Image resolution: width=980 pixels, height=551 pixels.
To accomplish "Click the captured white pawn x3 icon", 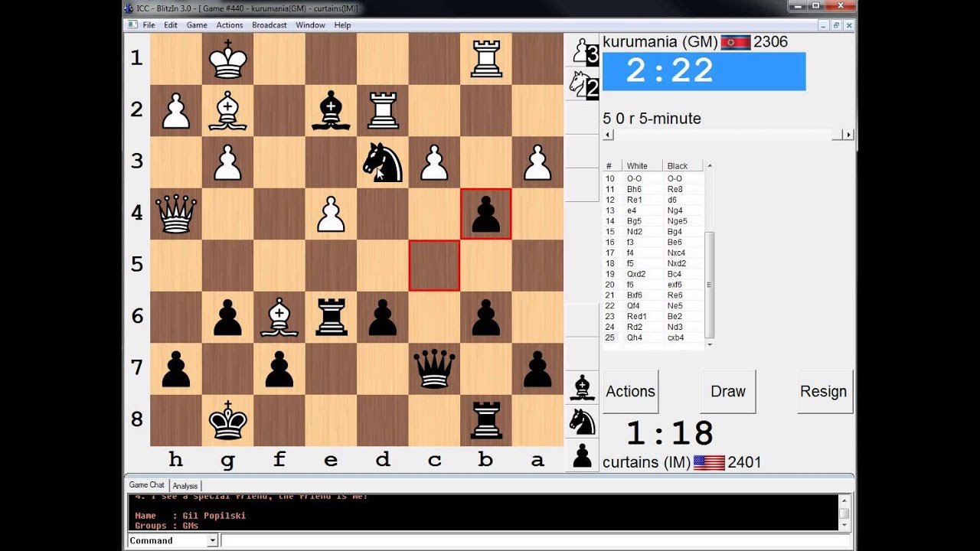I will click(x=582, y=52).
